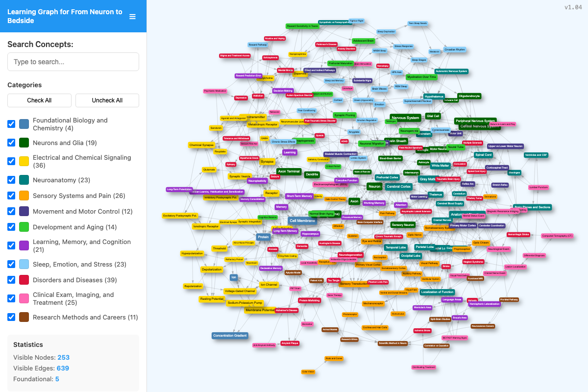Click the Protein node

264,237
